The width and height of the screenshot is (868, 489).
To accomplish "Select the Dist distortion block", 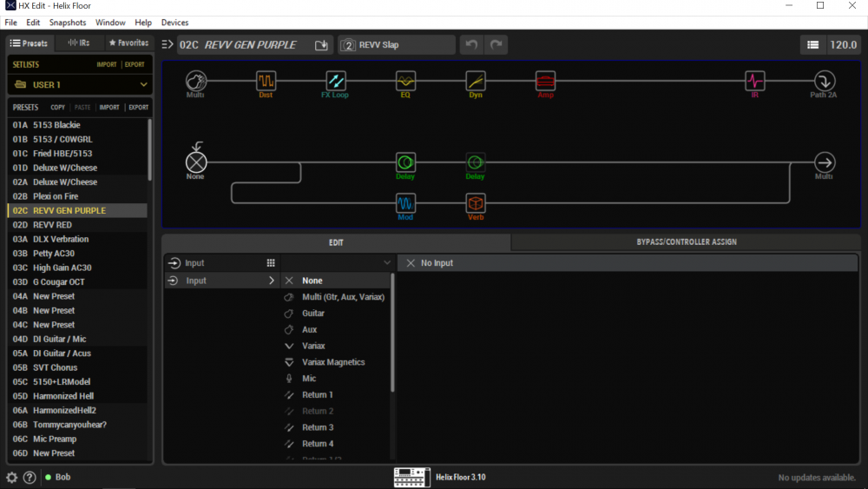I will 266,81.
